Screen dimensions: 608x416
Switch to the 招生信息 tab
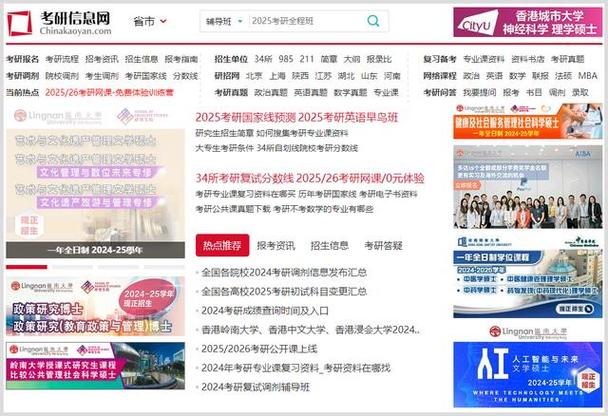pos(329,245)
